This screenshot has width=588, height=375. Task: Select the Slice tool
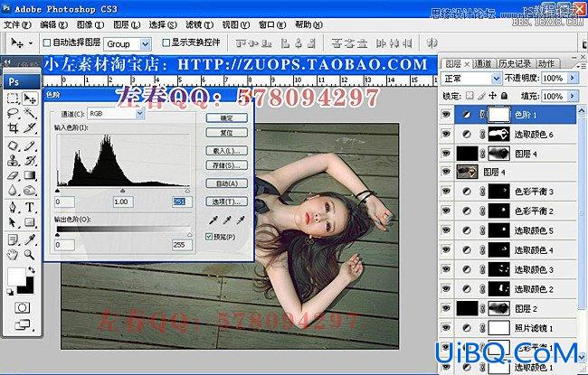[30, 127]
